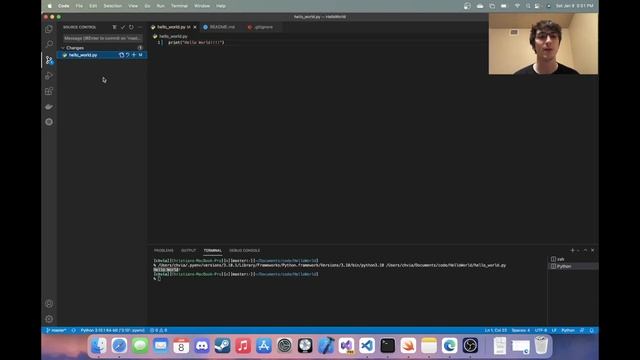The width and height of the screenshot is (640, 360).
Task: Open the Manage gear in activity bar
Action: point(49,319)
